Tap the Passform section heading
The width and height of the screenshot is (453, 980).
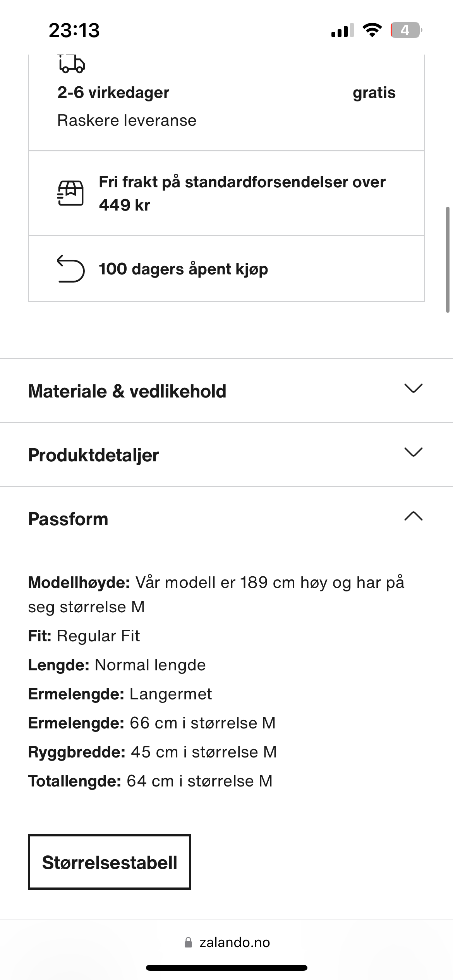pos(68,519)
